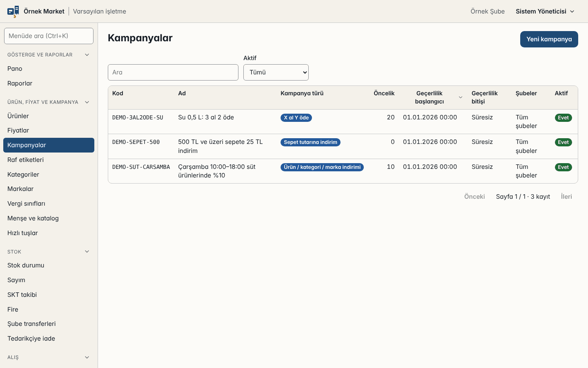Click the 'X al Y öde' type badge
The width and height of the screenshot is (588, 368).
tap(296, 118)
